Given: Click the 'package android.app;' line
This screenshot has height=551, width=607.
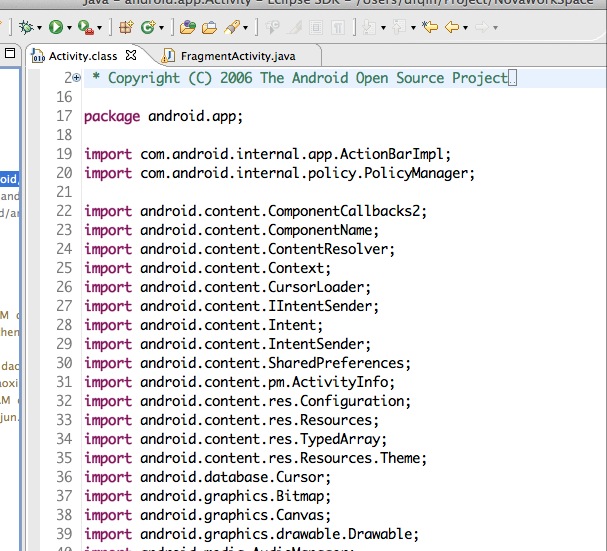Looking at the screenshot, I should 163,116.
